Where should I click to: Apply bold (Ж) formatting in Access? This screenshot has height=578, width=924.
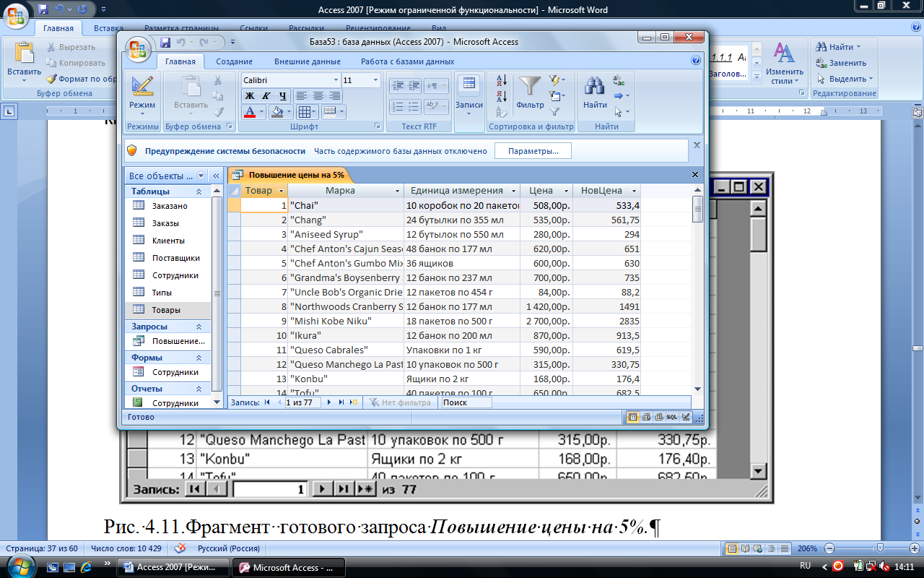(x=250, y=95)
